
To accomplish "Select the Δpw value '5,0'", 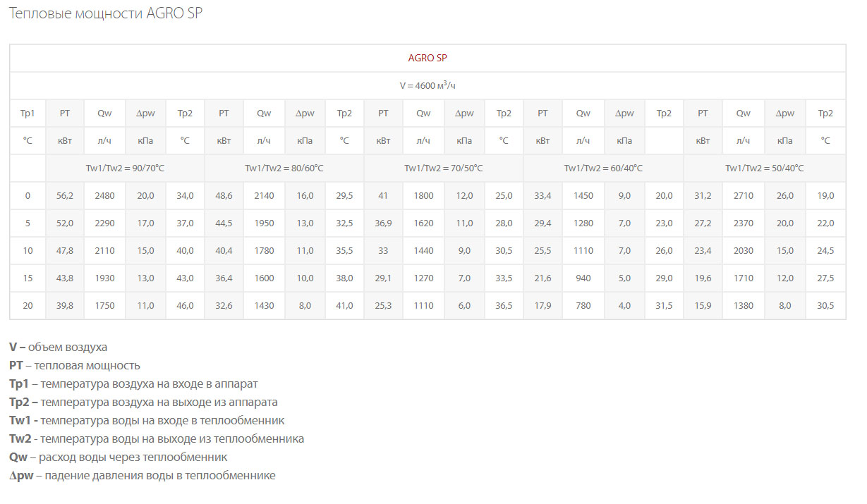I will pyautogui.click(x=624, y=278).
